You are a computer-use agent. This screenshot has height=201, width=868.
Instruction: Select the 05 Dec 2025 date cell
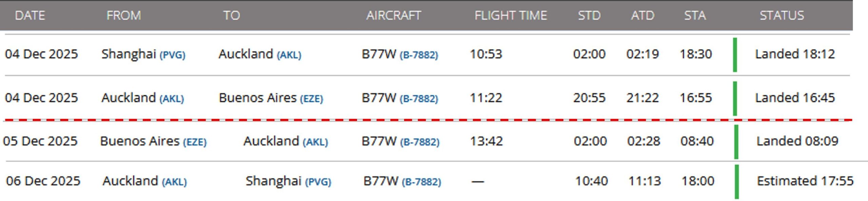click(40, 141)
